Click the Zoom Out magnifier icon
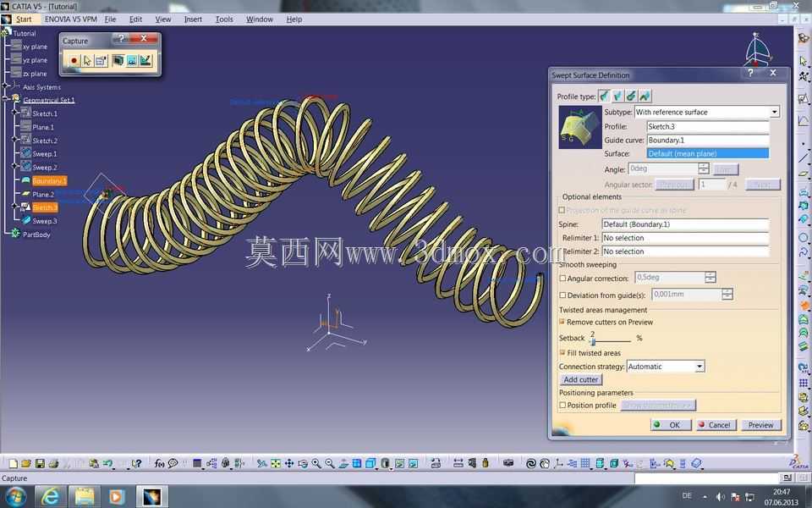 pyautogui.click(x=329, y=463)
